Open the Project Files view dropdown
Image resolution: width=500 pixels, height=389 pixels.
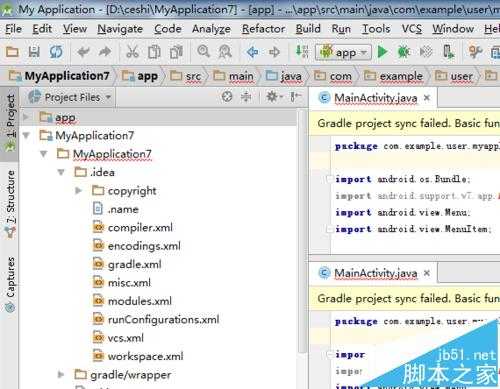click(x=70, y=97)
